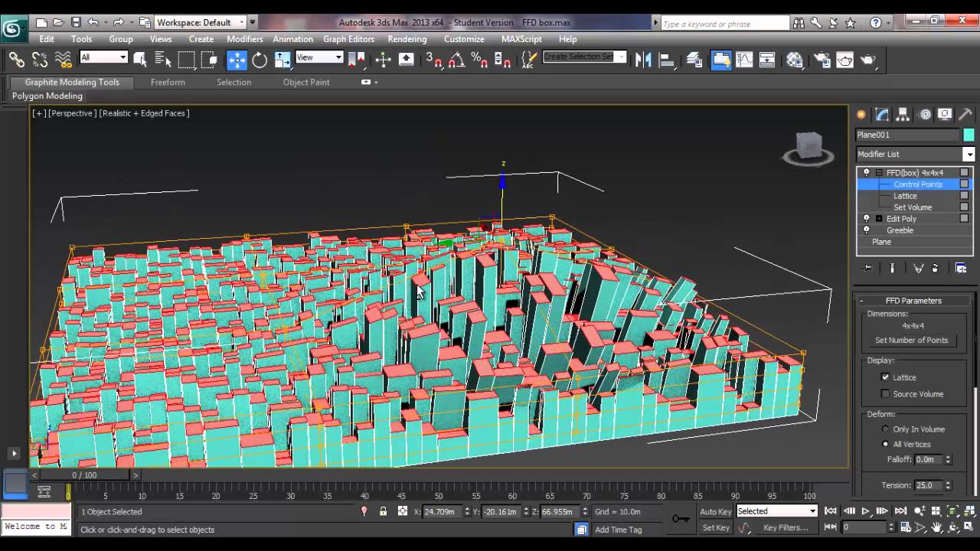
Task: Switch to the Utilities hammer panel tab
Action: (x=965, y=115)
